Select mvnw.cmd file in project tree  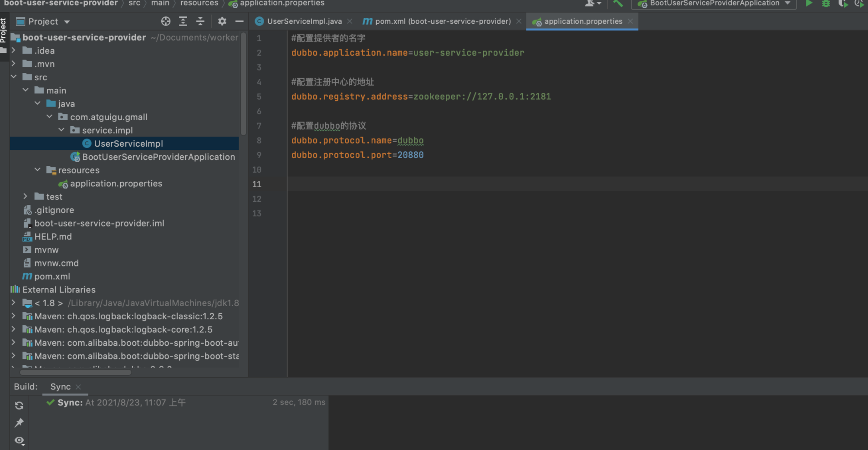56,263
